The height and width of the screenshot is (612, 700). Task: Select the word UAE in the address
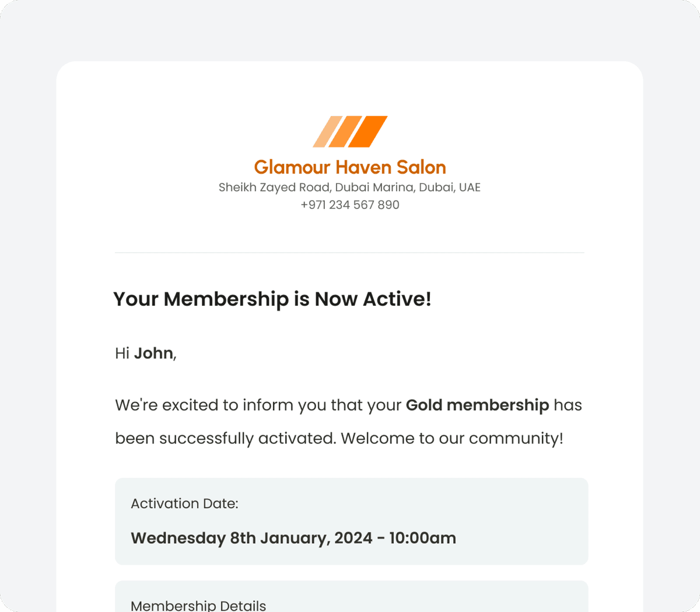click(470, 187)
